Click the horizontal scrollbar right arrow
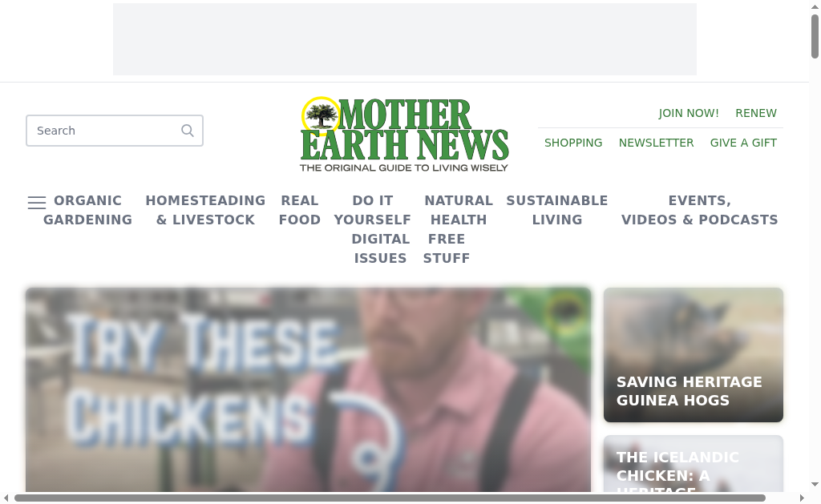This screenshot has width=821, height=504. (802, 498)
